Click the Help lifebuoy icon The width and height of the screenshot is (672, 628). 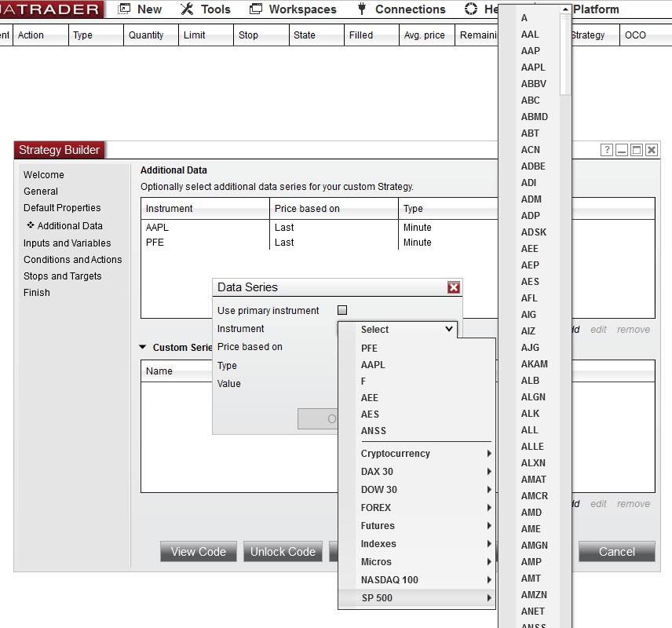pos(471,9)
